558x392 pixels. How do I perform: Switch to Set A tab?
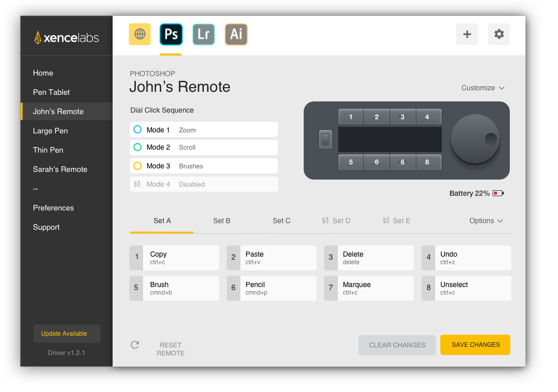[162, 221]
